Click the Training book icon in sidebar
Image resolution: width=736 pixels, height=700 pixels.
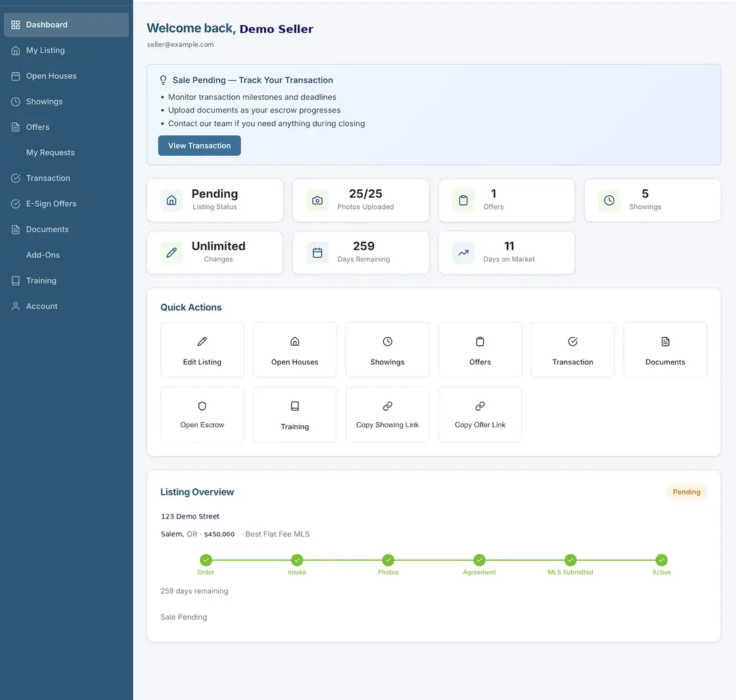point(16,281)
